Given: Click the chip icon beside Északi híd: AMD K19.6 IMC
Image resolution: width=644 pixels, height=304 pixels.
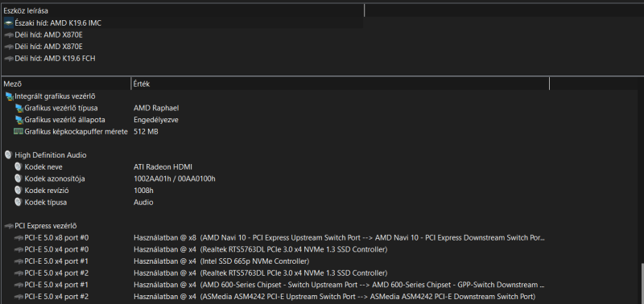Looking at the screenshot, I should coord(9,23).
